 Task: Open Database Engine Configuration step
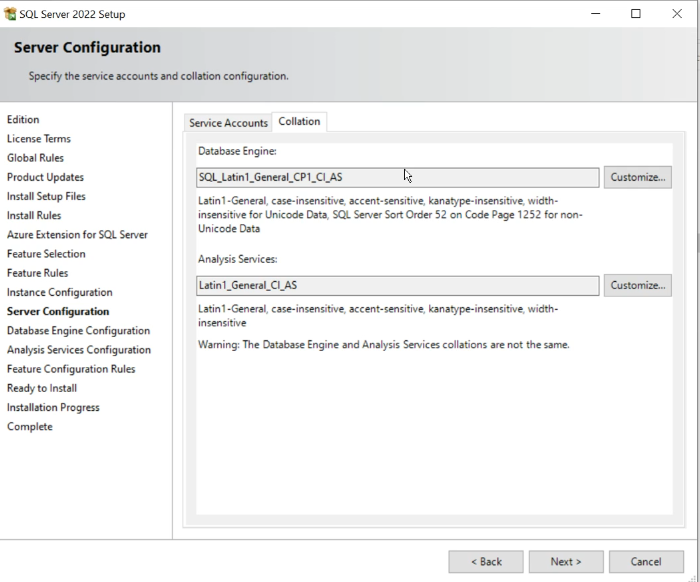point(78,331)
